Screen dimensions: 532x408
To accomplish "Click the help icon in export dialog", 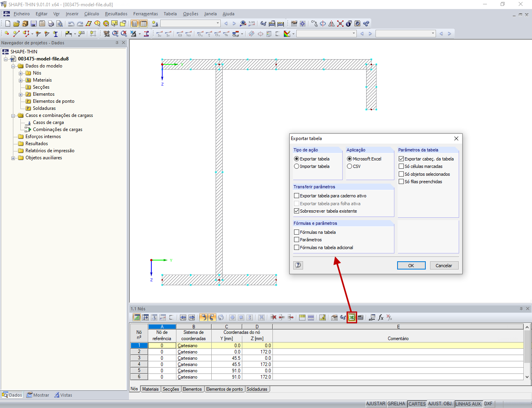I will (298, 265).
